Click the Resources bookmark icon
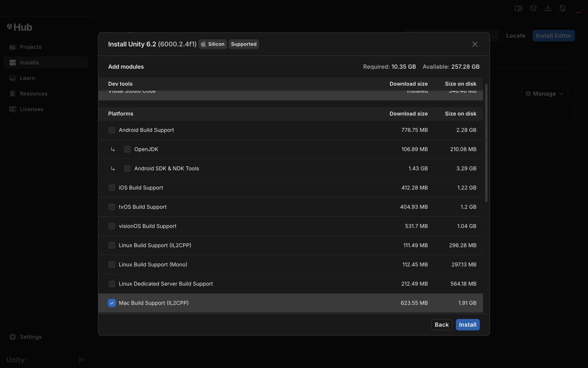The height and width of the screenshot is (368, 588). coord(13,93)
